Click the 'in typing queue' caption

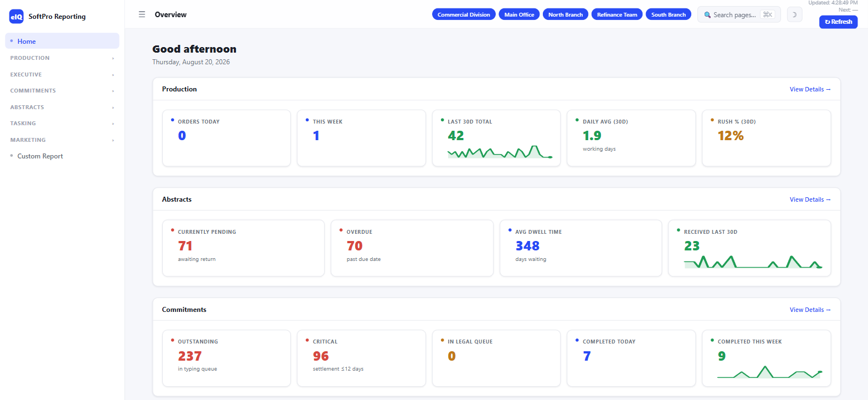tap(197, 369)
